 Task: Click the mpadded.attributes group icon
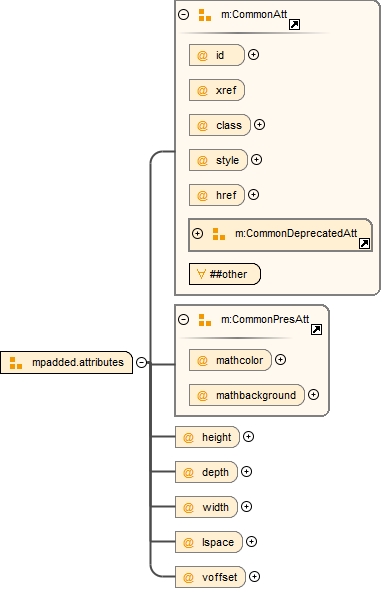[16, 363]
